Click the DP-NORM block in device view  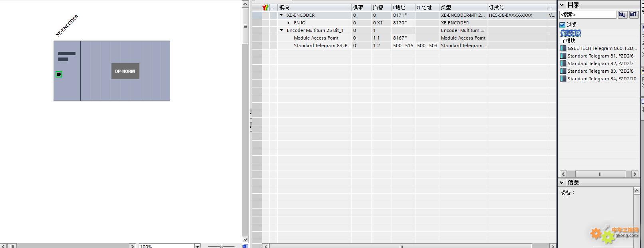125,71
